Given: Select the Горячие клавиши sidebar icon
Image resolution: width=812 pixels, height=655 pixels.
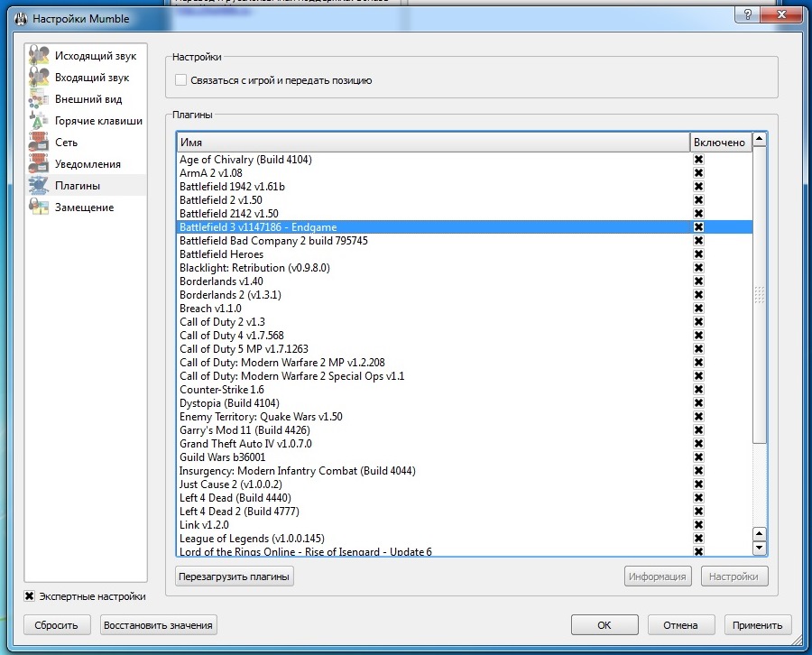Looking at the screenshot, I should click(39, 121).
